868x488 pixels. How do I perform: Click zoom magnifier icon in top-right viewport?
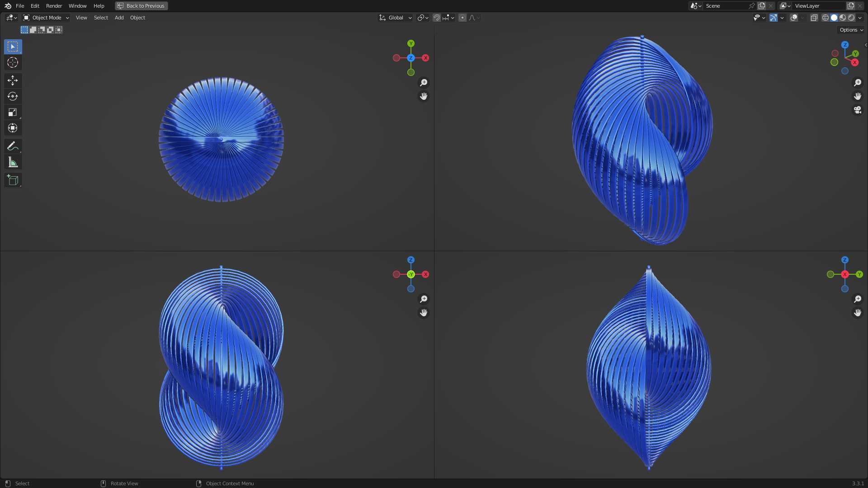[x=858, y=83]
